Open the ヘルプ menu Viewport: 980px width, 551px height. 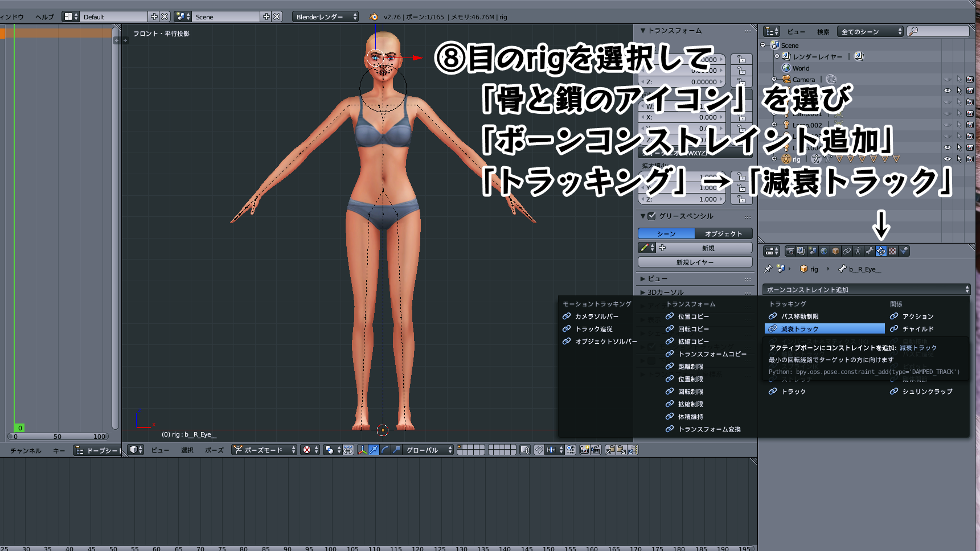coord(44,17)
